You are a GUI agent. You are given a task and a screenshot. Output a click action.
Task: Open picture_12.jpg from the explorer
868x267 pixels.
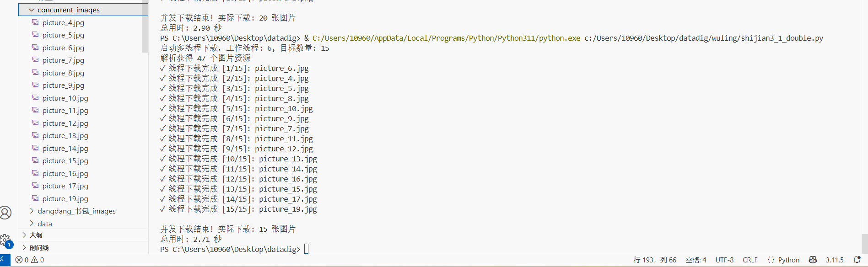[65, 123]
